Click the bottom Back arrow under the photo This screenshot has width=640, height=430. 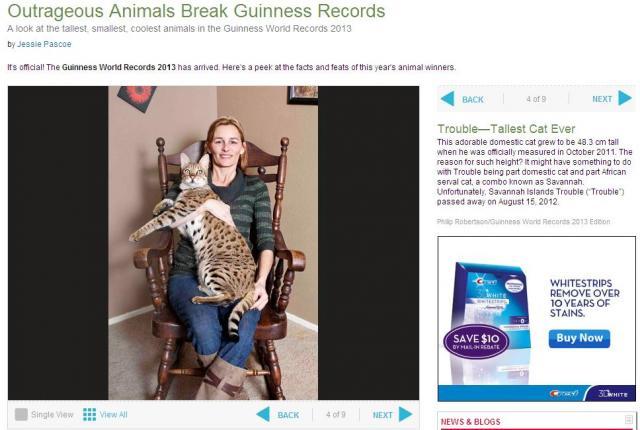tap(263, 414)
